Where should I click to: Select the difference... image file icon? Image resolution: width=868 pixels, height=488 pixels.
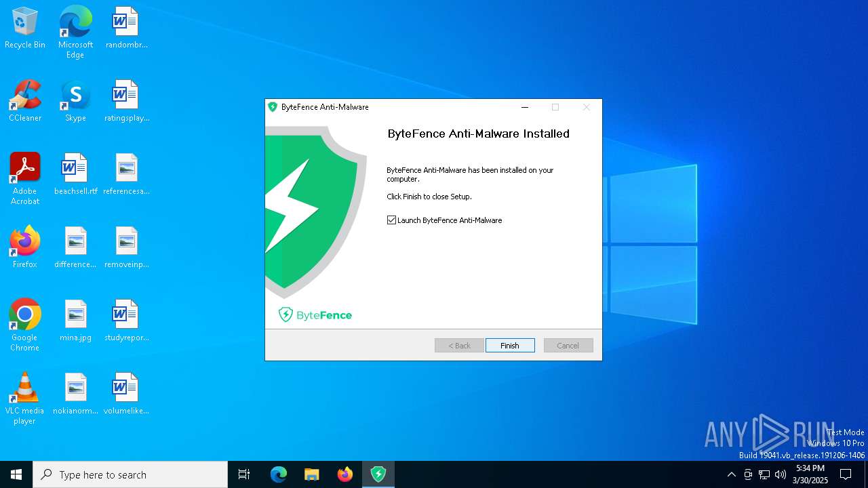tap(75, 247)
